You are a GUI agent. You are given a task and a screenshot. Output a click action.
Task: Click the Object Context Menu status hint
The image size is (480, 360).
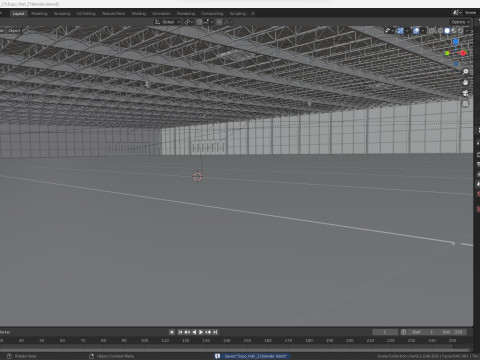(112, 356)
